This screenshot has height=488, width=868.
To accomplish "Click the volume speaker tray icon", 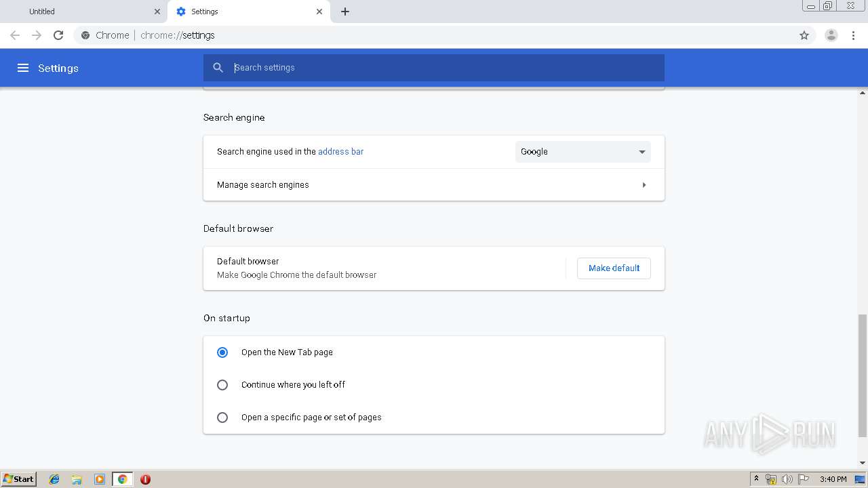I will point(787,479).
